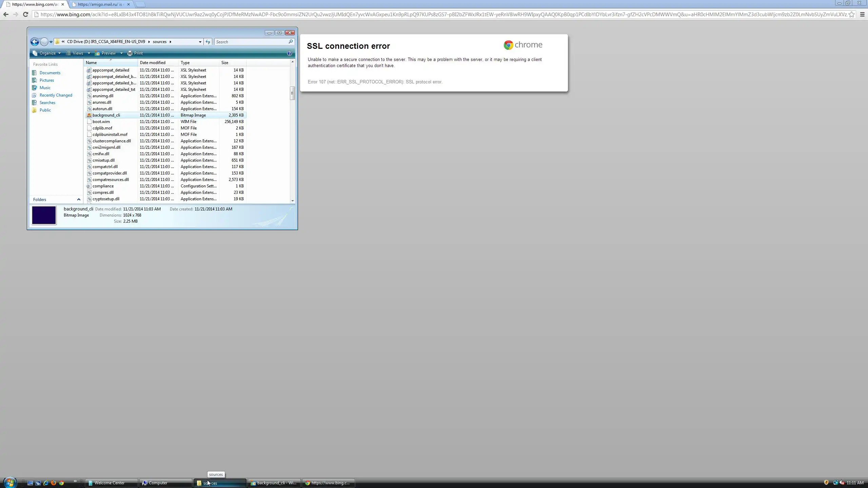Click the Explorer back arrow button

[35, 42]
